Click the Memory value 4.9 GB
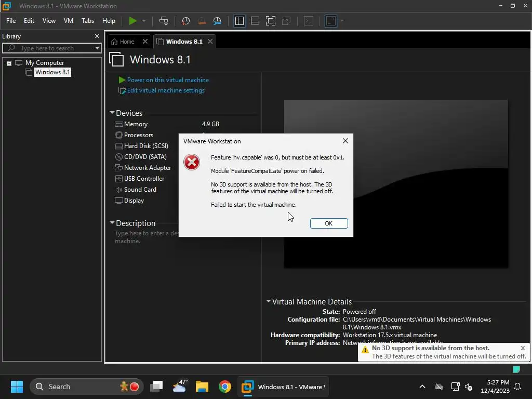 pyautogui.click(x=210, y=124)
